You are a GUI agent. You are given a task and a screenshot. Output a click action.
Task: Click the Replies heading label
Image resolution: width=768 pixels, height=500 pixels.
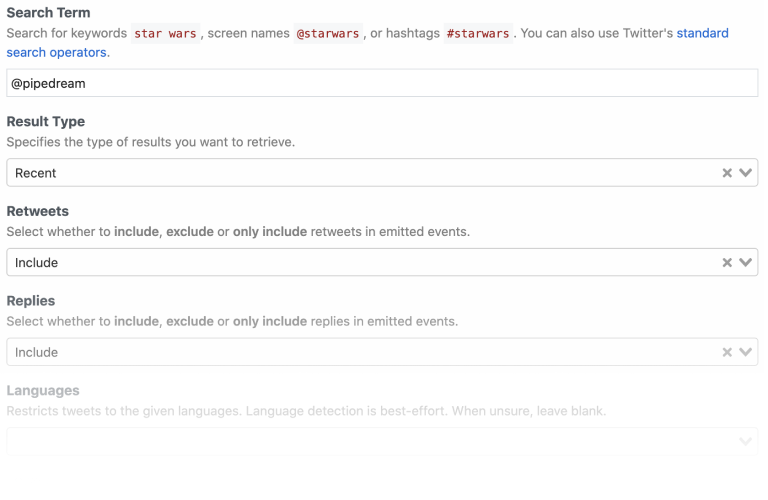point(31,301)
